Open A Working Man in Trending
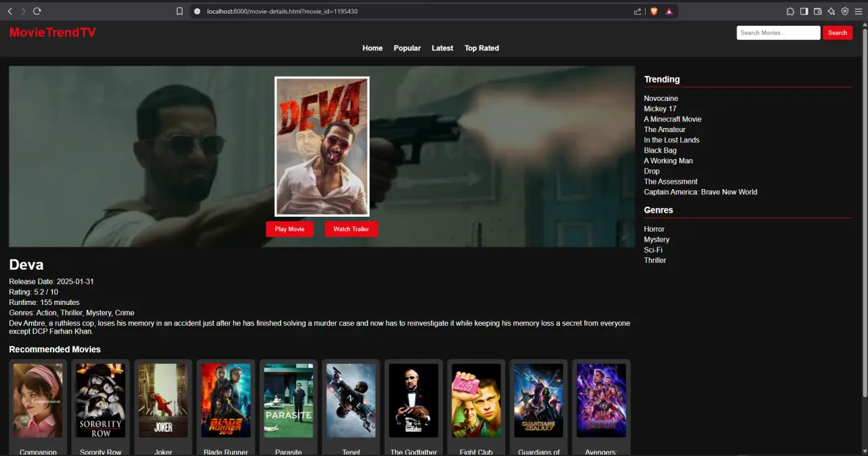Image resolution: width=868 pixels, height=456 pixels. [x=668, y=161]
